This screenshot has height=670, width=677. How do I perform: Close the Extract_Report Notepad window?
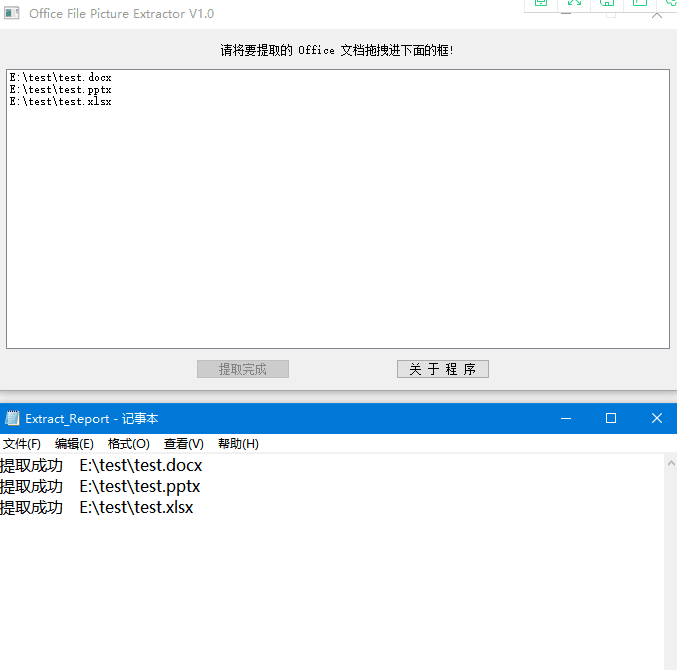[x=656, y=418]
